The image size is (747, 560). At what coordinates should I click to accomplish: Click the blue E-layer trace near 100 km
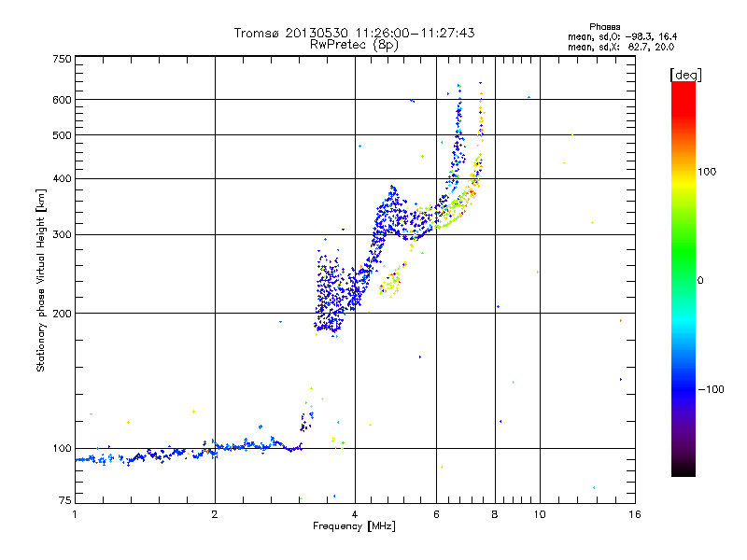pyautogui.click(x=189, y=452)
